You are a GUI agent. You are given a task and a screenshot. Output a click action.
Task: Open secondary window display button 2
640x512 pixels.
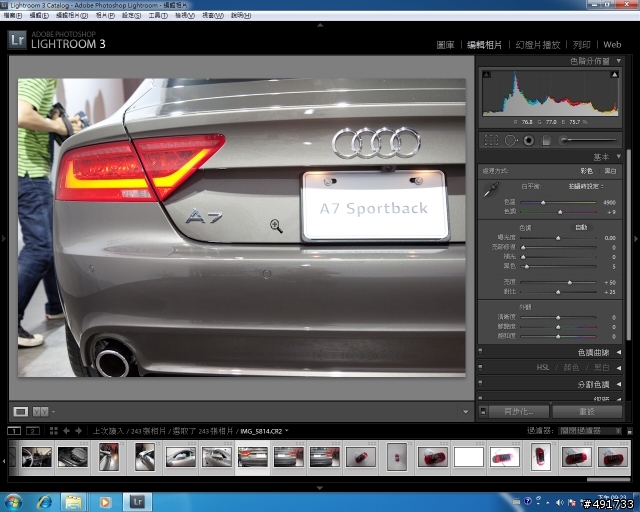coord(33,431)
